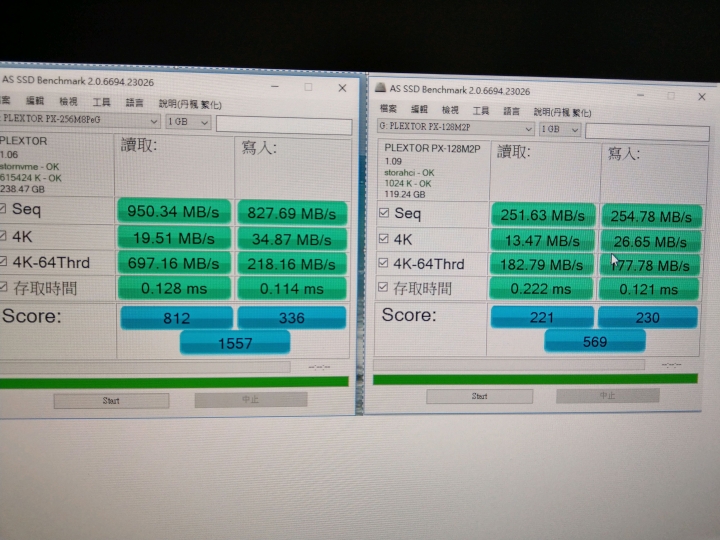
Task: Toggle the 存取時間 checkbox in the PX-128M2P window
Action: 383,287
